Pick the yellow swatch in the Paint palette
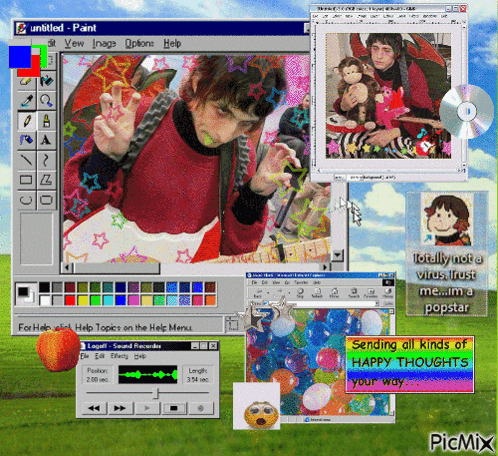498x456 pixels. click(x=83, y=300)
